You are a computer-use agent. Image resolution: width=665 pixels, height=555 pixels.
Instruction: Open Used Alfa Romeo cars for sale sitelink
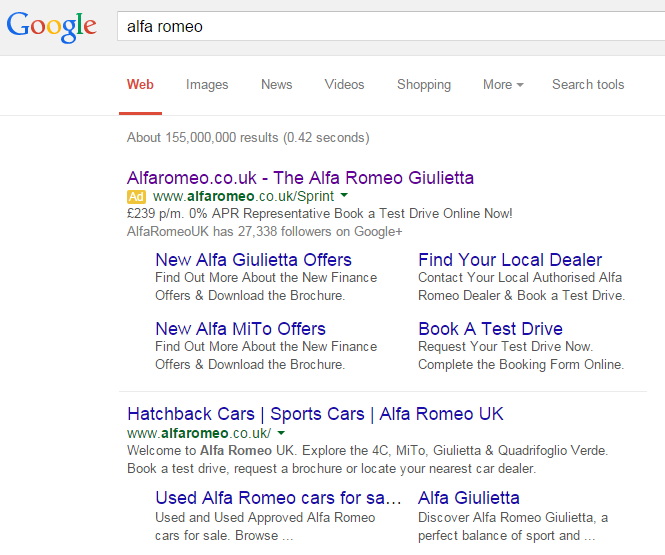tap(278, 498)
